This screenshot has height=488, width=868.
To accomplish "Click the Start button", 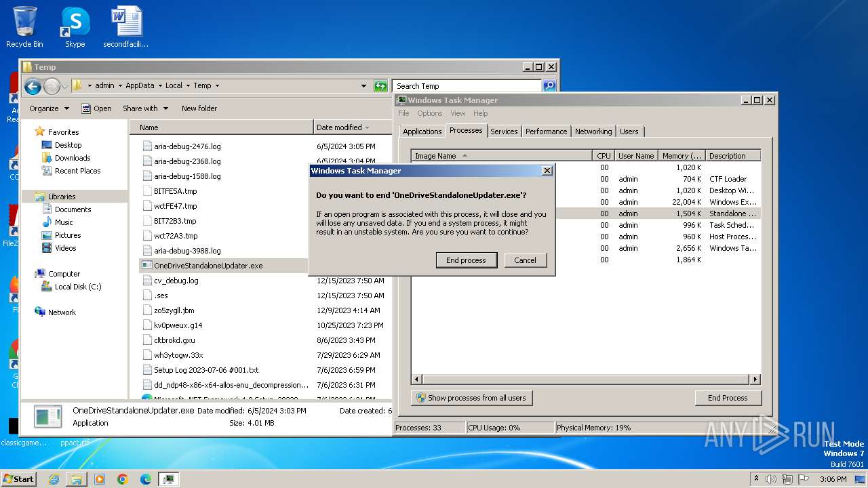I will [x=19, y=479].
